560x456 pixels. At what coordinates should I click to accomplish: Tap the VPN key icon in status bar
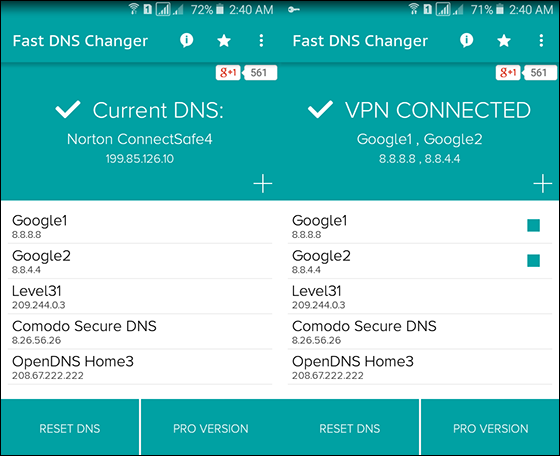pyautogui.click(x=294, y=10)
